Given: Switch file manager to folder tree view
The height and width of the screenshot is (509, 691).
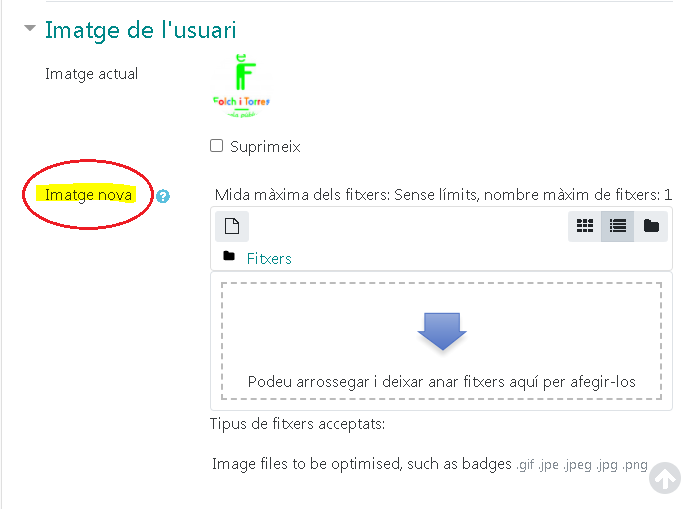Looking at the screenshot, I should click(651, 226).
